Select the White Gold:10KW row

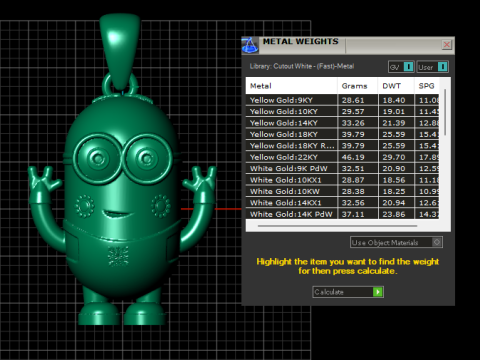(x=342, y=191)
